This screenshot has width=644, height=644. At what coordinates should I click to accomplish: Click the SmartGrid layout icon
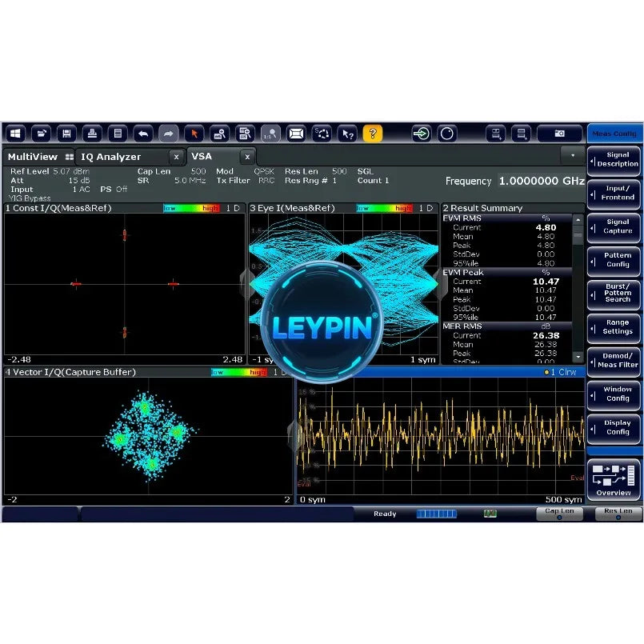click(322, 134)
